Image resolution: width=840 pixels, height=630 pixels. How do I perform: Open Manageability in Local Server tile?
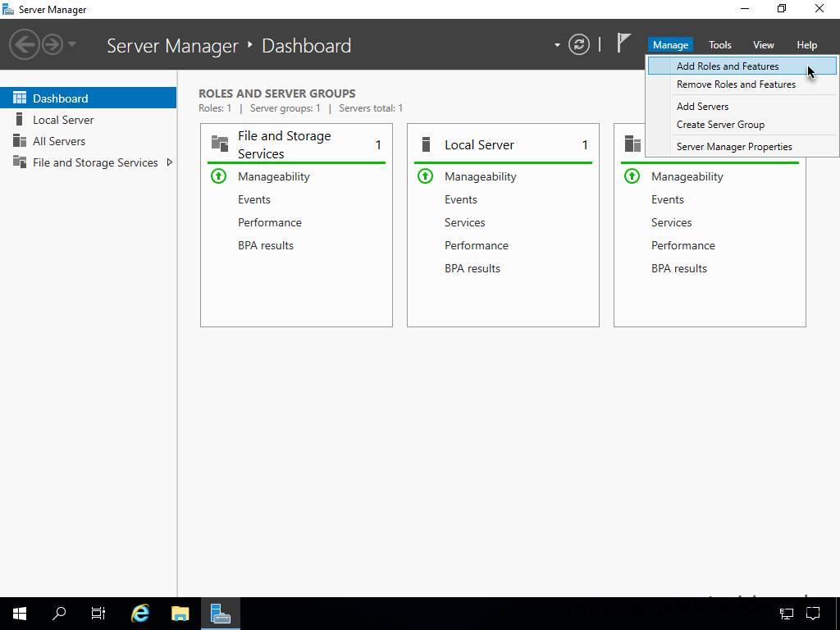tap(481, 176)
